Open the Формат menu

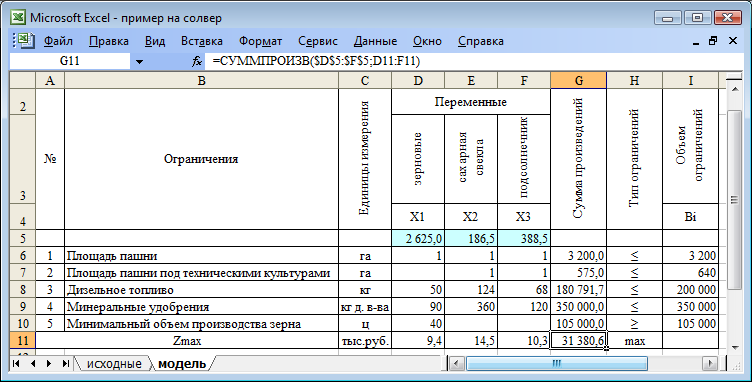click(260, 41)
